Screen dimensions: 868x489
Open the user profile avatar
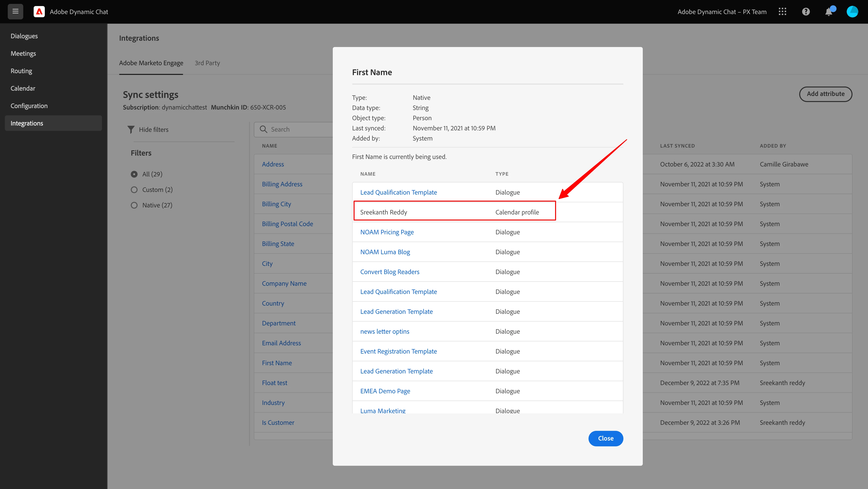click(x=852, y=11)
